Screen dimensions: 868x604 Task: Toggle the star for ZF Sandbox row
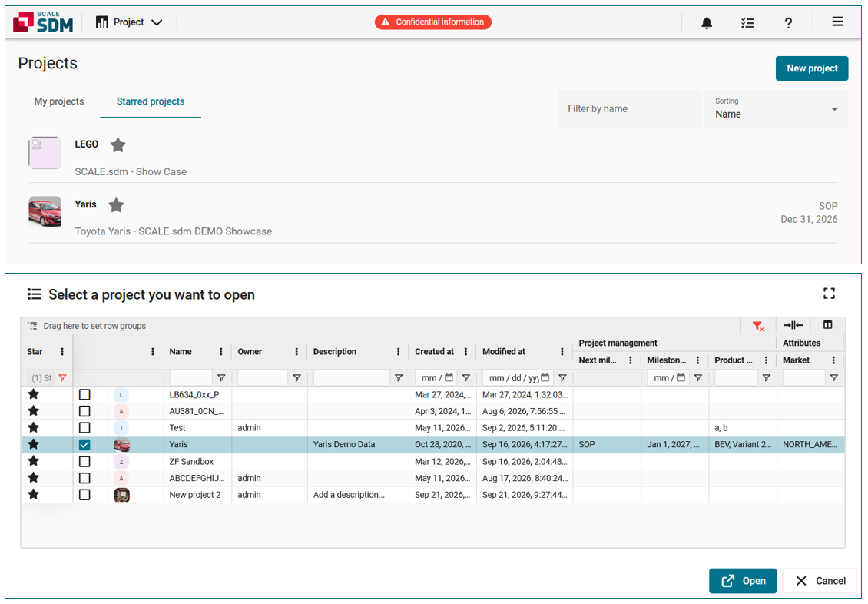tap(34, 461)
